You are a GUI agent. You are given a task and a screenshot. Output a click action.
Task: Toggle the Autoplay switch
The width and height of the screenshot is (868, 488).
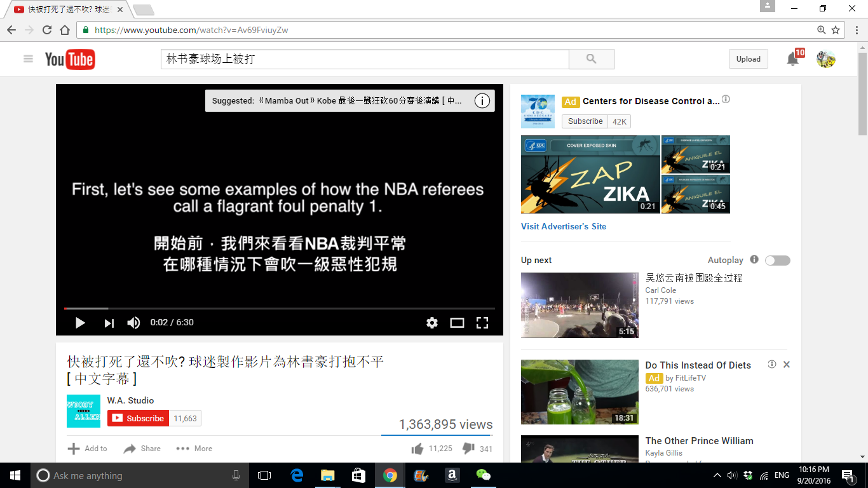pos(777,261)
